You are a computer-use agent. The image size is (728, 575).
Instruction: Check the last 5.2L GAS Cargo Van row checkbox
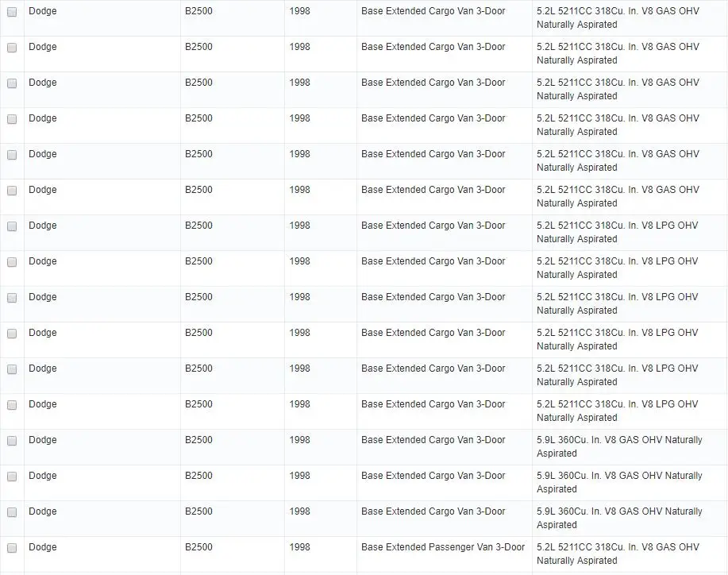[x=12, y=191]
